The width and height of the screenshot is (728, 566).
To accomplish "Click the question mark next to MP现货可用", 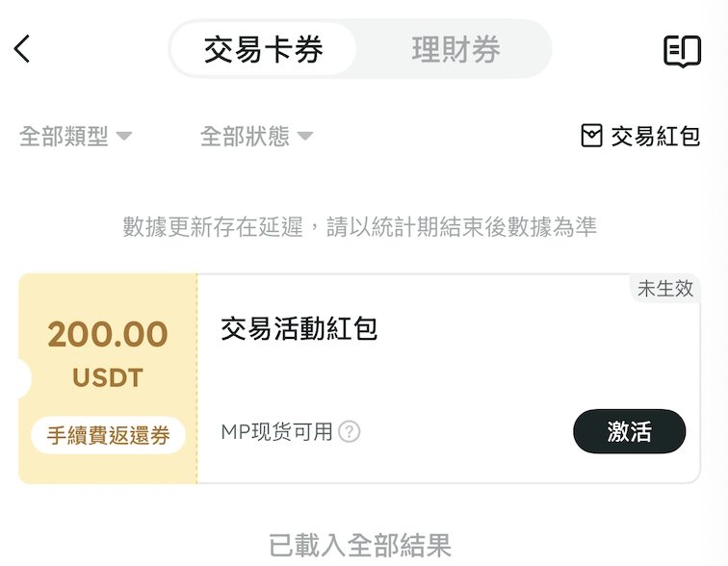I will coord(350,432).
